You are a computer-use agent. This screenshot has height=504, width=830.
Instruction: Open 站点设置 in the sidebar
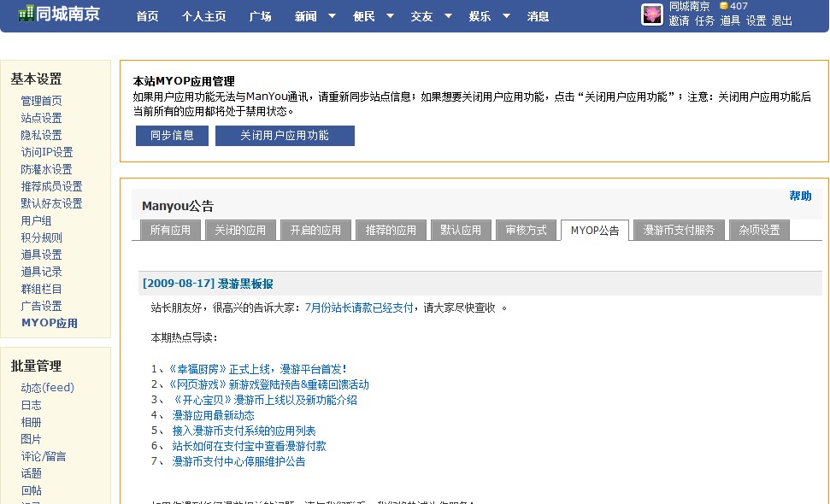[x=41, y=118]
